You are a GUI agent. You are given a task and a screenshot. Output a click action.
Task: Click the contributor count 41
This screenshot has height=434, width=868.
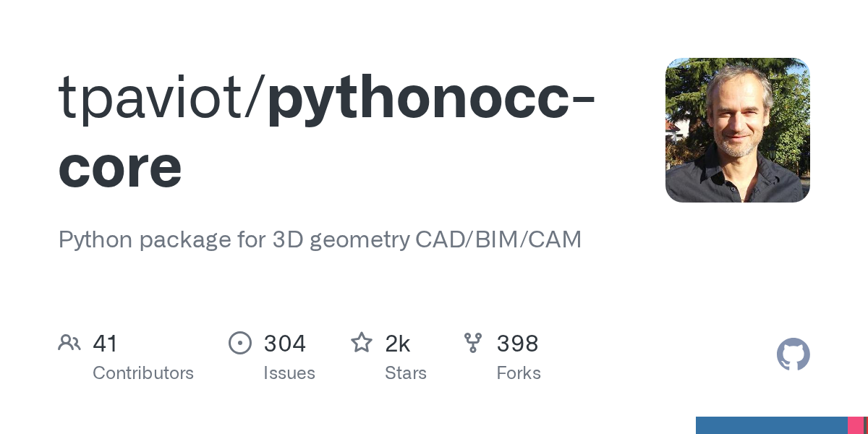click(105, 344)
